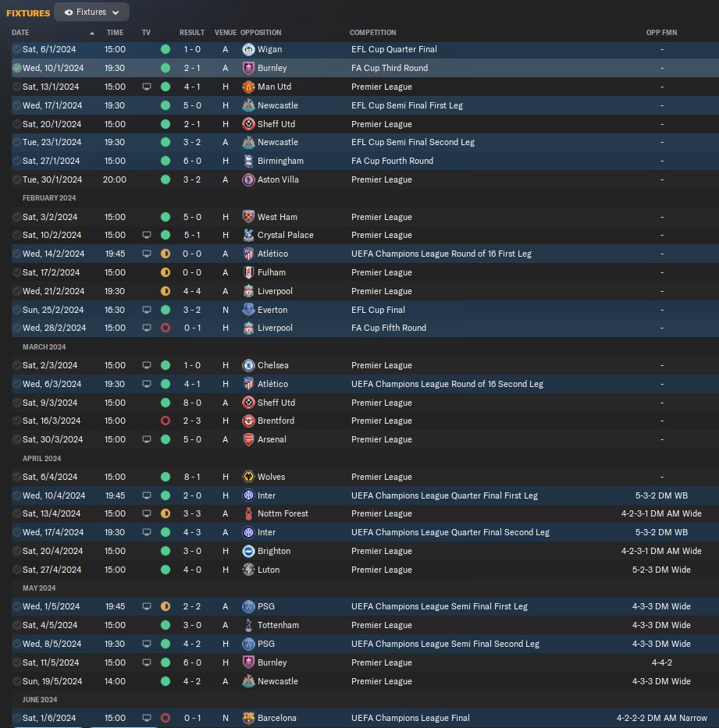Click amber draw indicator on Fulham row
Viewport: 719px width, 728px height.
pos(166,272)
